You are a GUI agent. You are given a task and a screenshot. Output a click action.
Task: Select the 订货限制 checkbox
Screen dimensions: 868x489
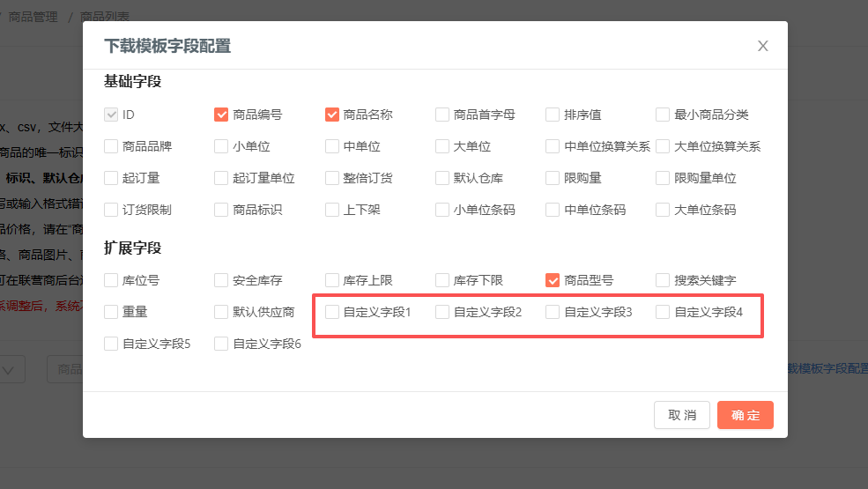tap(111, 210)
